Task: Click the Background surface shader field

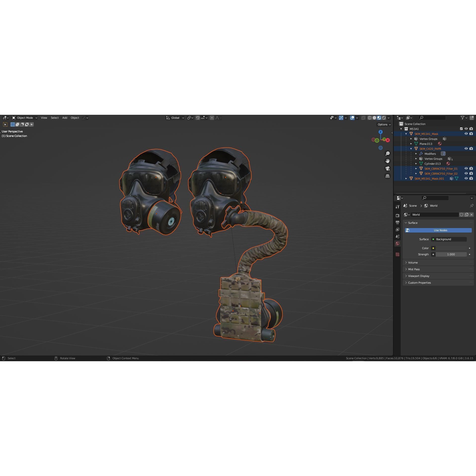Action: (449, 239)
